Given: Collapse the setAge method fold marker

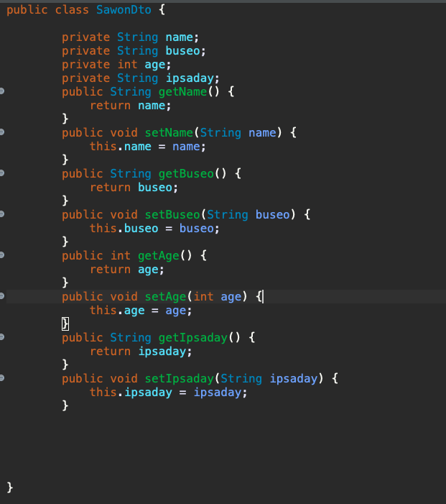Looking at the screenshot, I should pos(1,296).
